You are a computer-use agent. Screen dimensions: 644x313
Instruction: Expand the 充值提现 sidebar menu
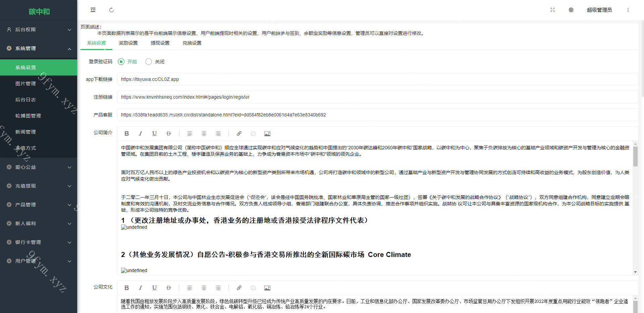pyautogui.click(x=39, y=186)
